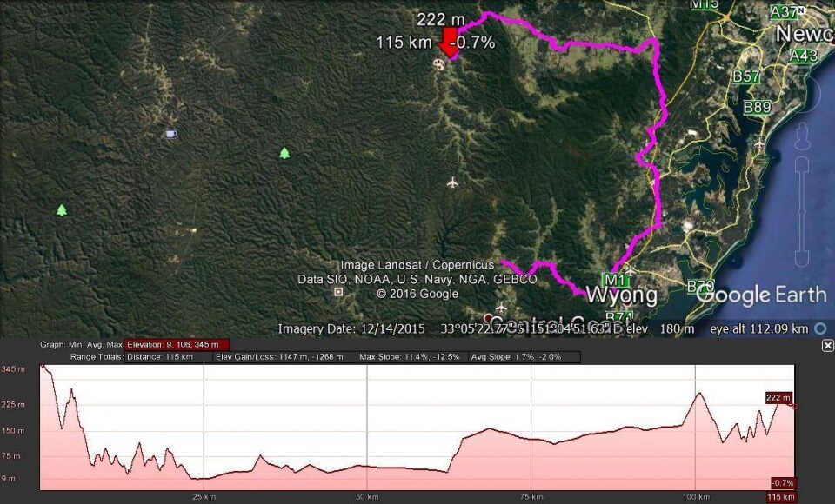Screen dimensions: 835x504
Task: Click the red arrow marker at 222 m
Action: [x=448, y=43]
